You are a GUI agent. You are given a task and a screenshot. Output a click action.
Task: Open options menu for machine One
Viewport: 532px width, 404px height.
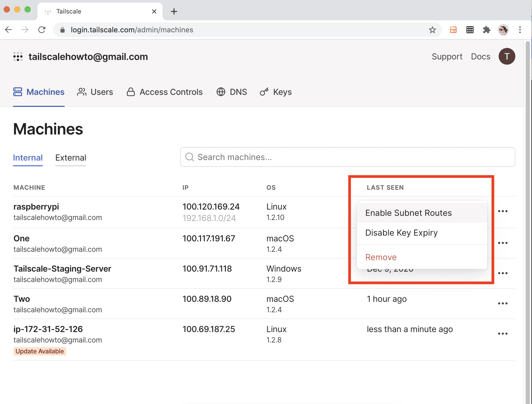click(x=503, y=243)
